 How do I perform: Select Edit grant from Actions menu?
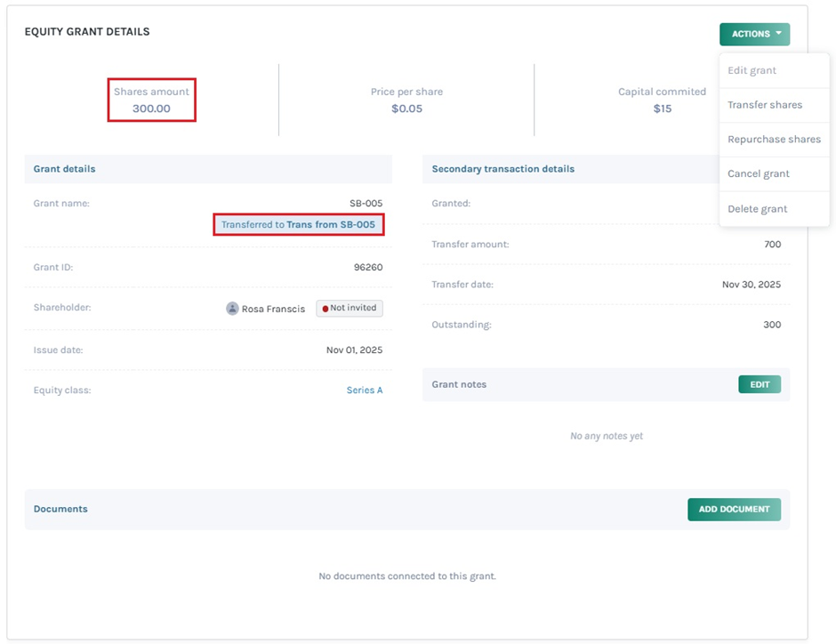pyautogui.click(x=752, y=70)
